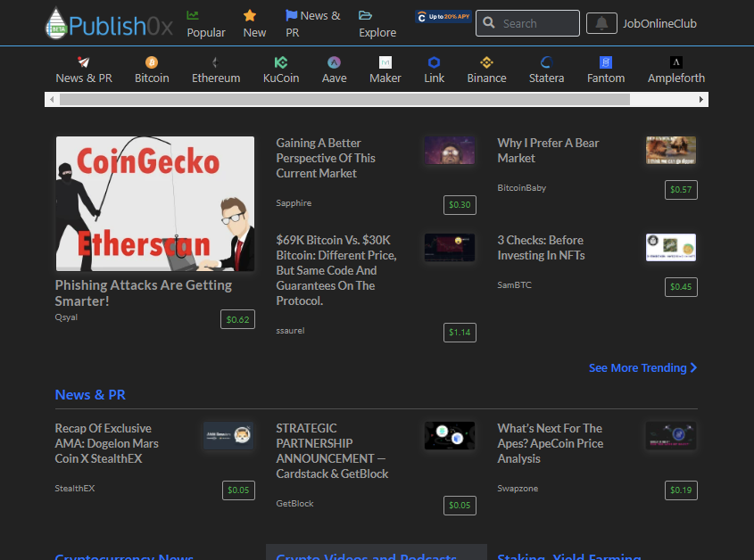
Task: Click the News & PR paper plane icon
Action: tap(84, 62)
